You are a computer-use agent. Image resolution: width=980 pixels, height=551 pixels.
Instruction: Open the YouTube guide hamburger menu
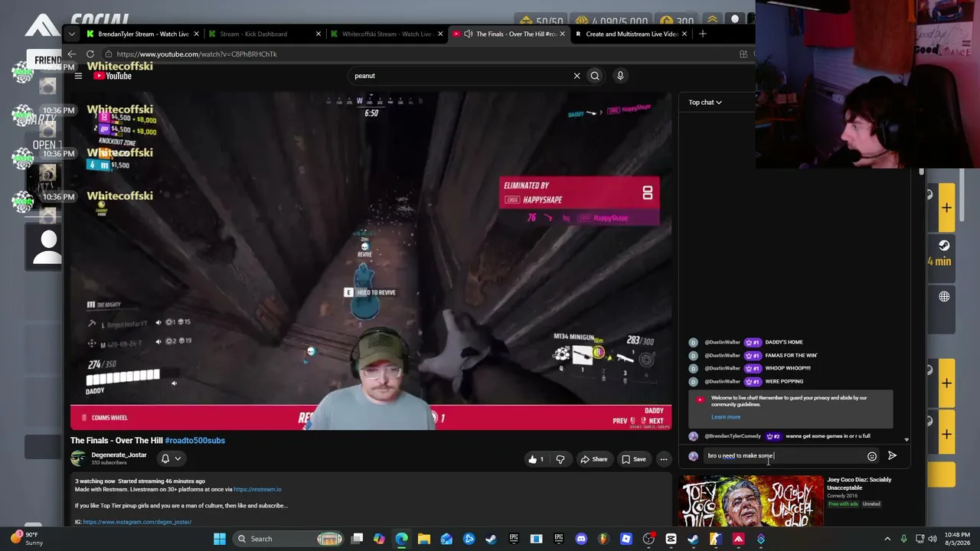(x=78, y=76)
